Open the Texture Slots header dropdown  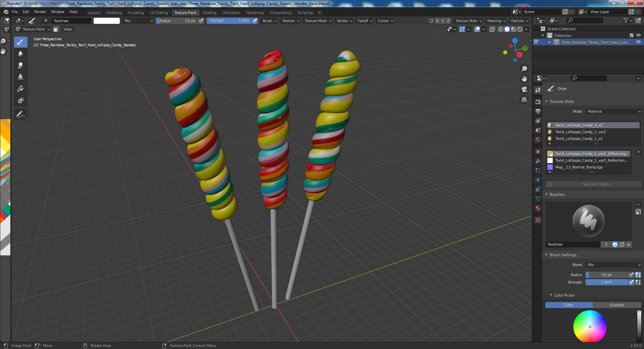coord(468,21)
